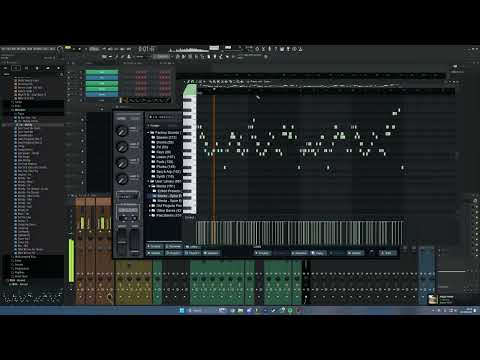Click the second macro knob in plugin

(122, 147)
